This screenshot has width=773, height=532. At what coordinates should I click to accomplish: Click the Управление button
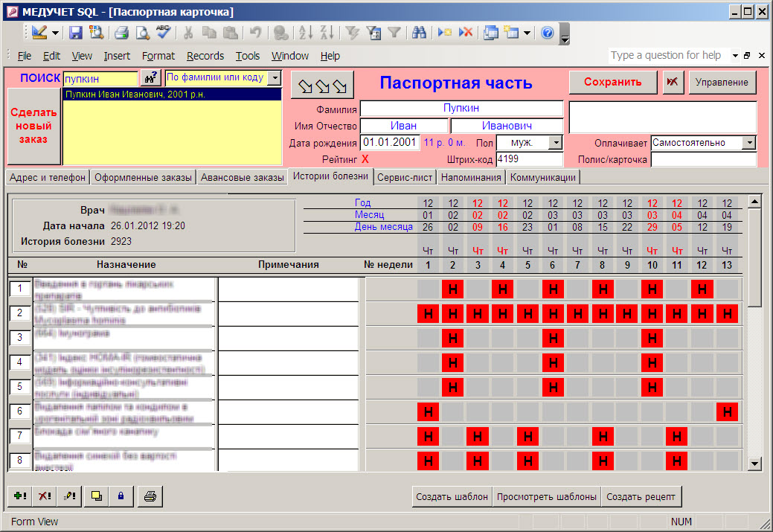[x=722, y=82]
